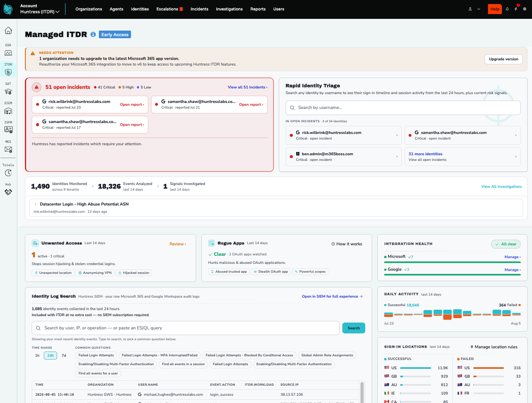Click Microsoft icon beside ben.admin@m365boss.com

(x=298, y=154)
